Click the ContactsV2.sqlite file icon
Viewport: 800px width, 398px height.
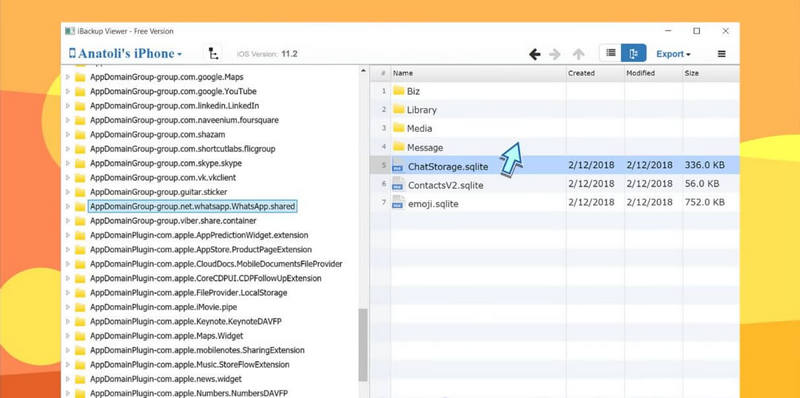pos(397,184)
